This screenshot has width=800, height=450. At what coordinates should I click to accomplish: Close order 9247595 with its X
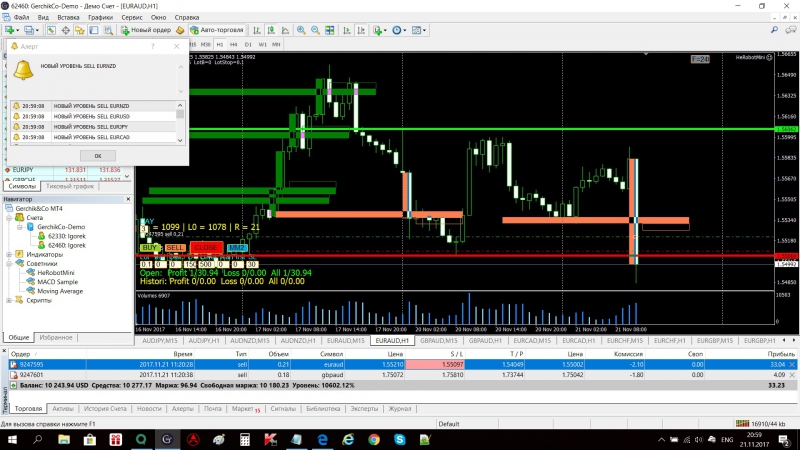[x=792, y=365]
